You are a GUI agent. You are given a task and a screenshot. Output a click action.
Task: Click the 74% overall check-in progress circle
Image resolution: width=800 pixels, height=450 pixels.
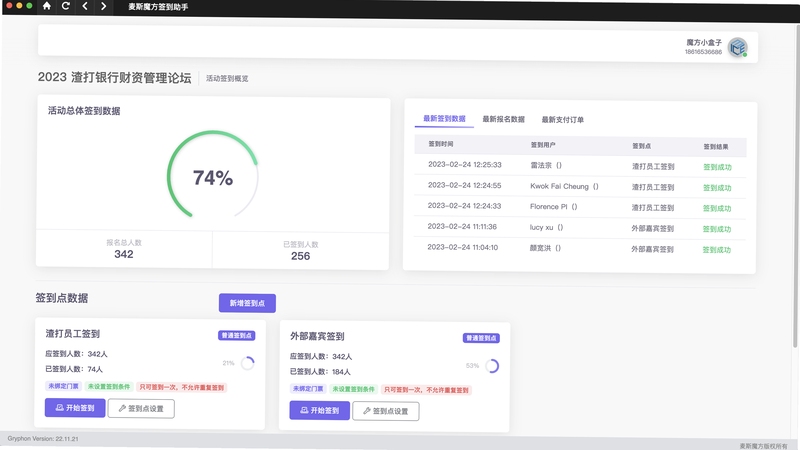point(212,176)
